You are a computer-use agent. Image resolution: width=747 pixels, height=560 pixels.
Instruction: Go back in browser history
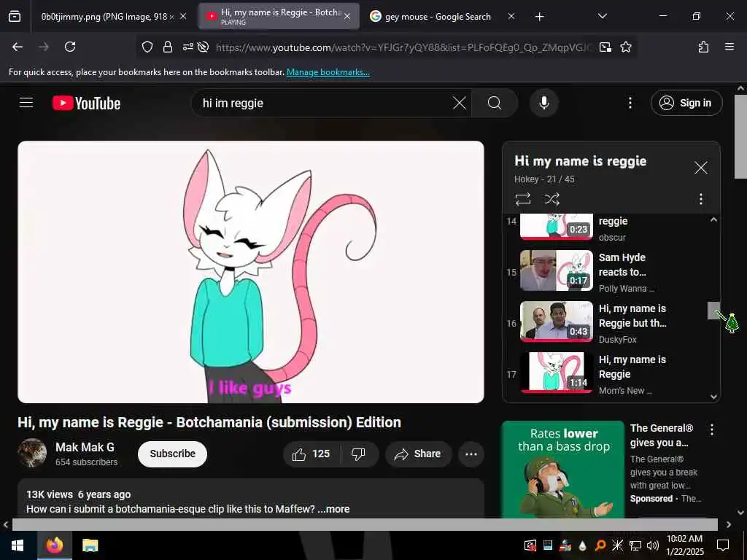18,47
